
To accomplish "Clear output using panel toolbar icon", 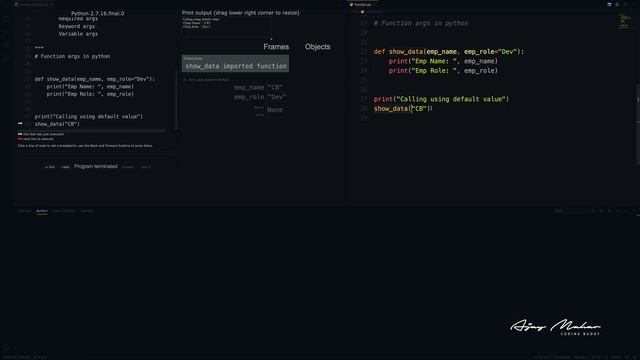I will (602, 211).
